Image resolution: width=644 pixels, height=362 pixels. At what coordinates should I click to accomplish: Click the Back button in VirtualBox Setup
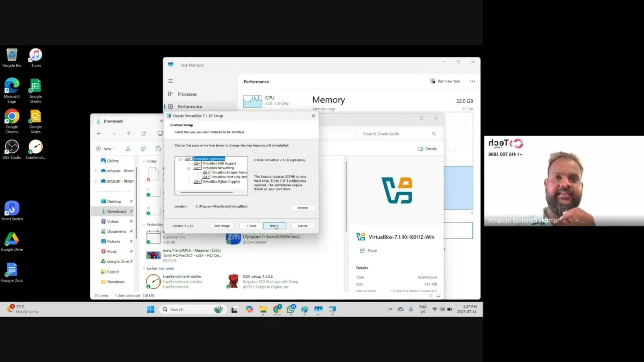[251, 226]
